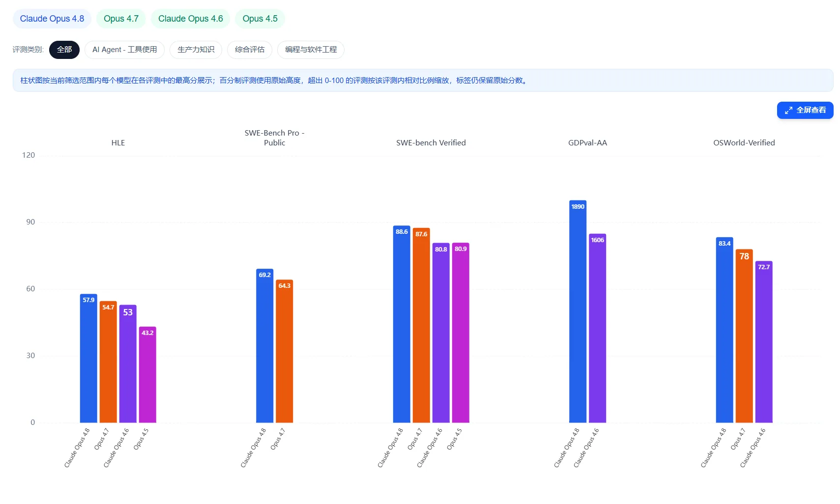Click the blue chart explanation notice text
The width and height of the screenshot is (840, 504).
(x=274, y=81)
